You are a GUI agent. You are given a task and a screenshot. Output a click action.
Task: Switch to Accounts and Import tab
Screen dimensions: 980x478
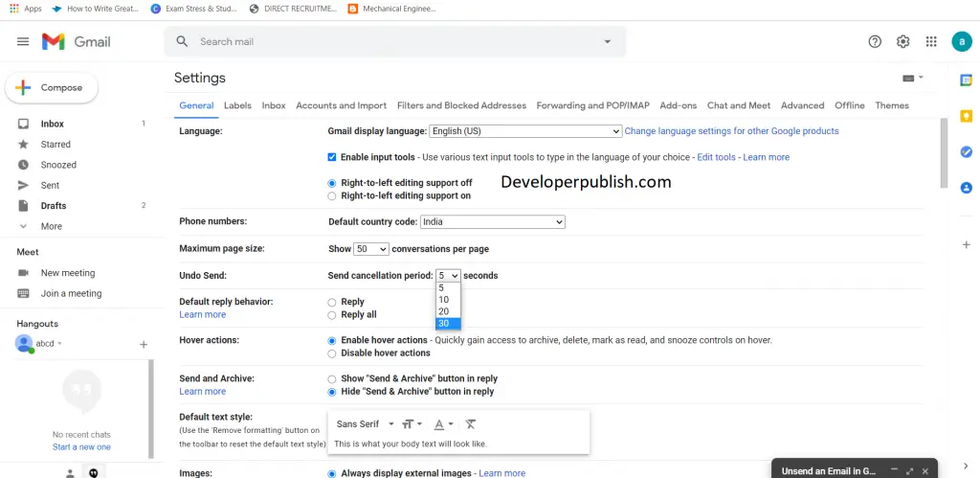(x=342, y=105)
